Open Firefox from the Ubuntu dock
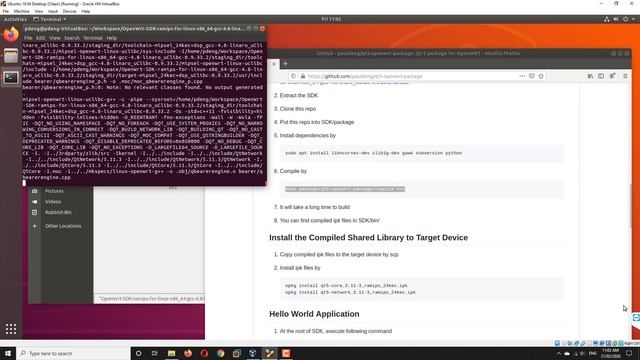 click(x=11, y=34)
